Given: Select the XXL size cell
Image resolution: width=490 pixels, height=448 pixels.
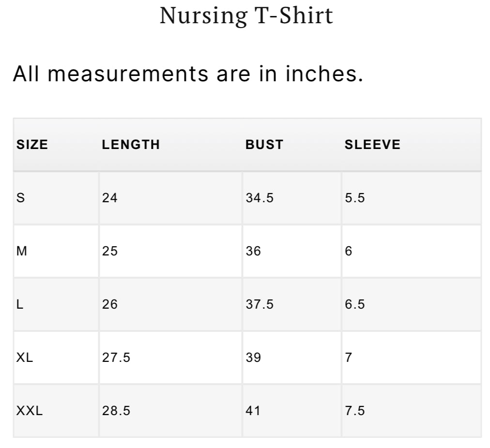Looking at the screenshot, I should coord(30,411).
